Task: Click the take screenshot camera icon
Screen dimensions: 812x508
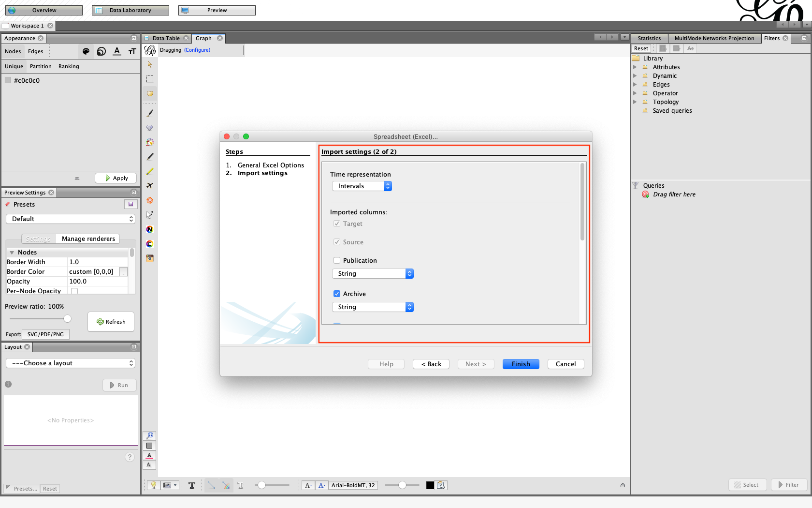Action: tap(167, 485)
